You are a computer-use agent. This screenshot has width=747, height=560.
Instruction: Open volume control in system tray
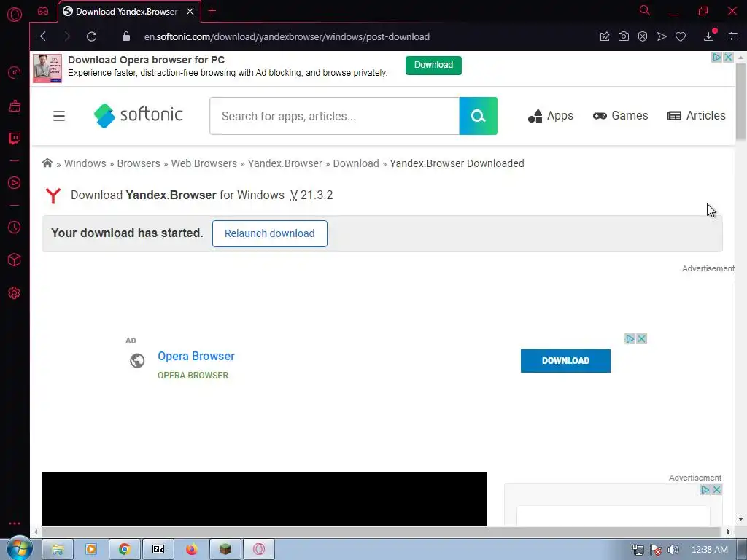click(x=673, y=550)
